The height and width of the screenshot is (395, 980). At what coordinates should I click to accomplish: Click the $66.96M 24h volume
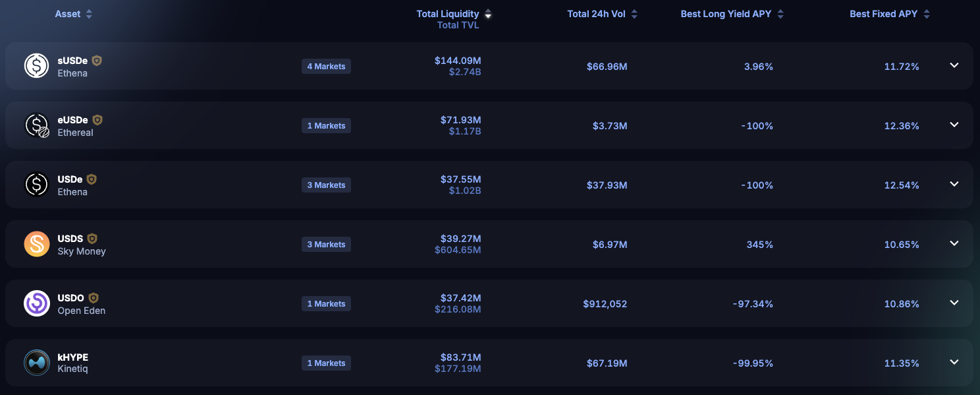(607, 67)
